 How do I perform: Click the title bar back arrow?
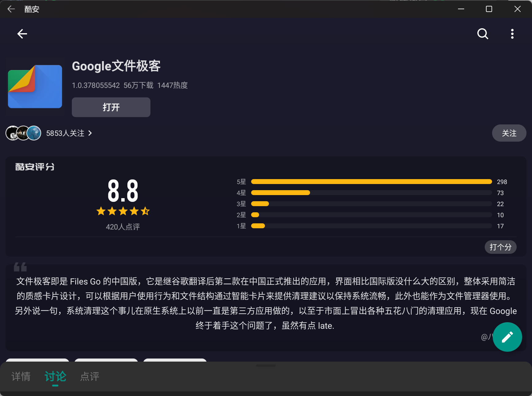[x=11, y=9]
